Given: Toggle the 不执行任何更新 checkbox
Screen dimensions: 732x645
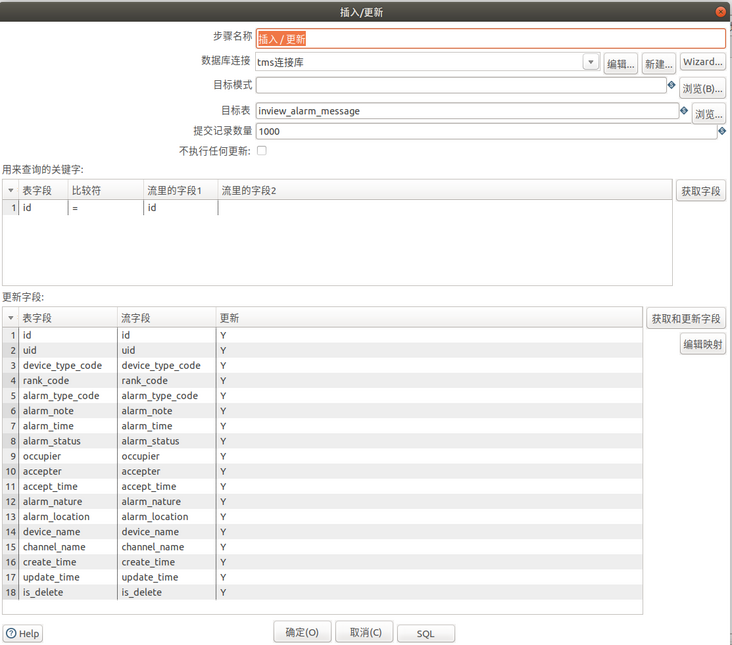Looking at the screenshot, I should [x=262, y=151].
